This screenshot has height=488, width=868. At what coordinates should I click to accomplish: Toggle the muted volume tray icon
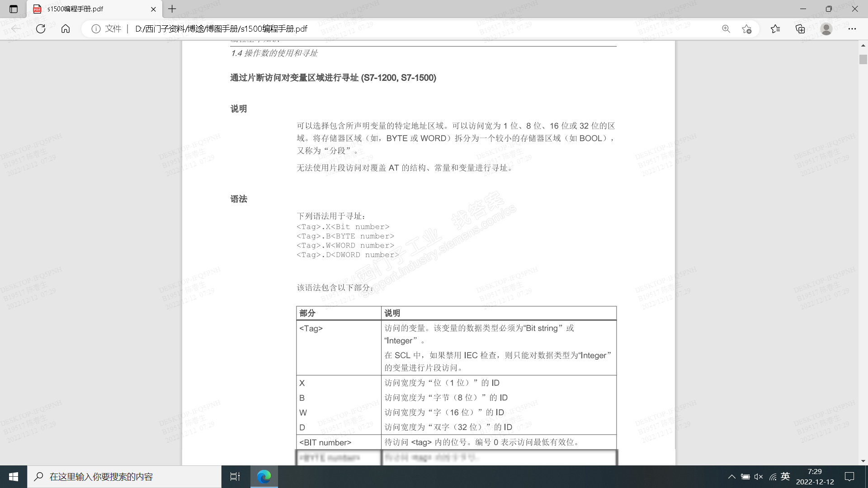(x=759, y=477)
